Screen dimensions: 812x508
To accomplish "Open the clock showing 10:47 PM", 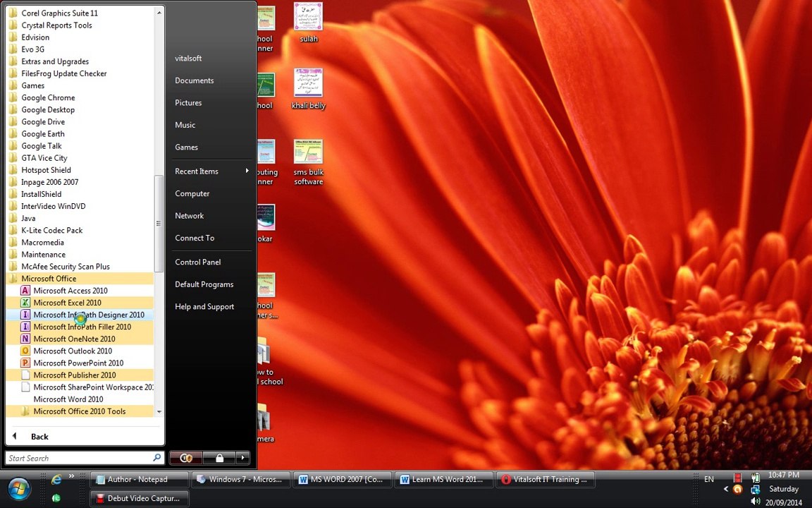I will point(783,475).
